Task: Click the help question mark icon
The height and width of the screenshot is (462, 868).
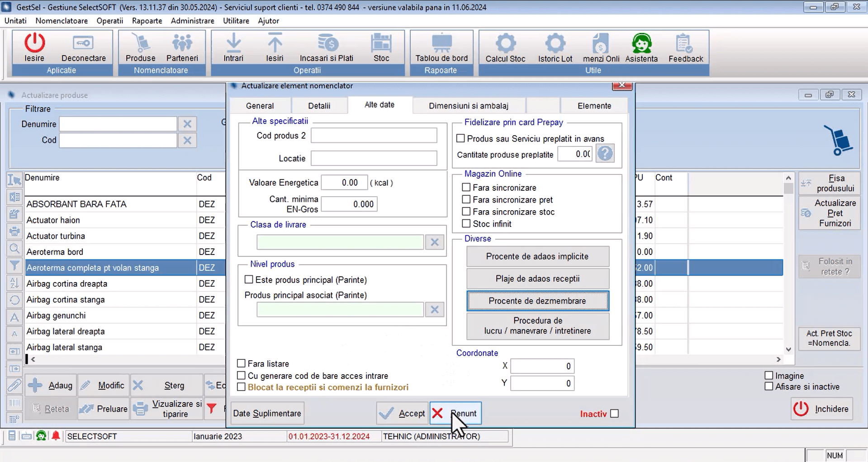Action: (605, 154)
